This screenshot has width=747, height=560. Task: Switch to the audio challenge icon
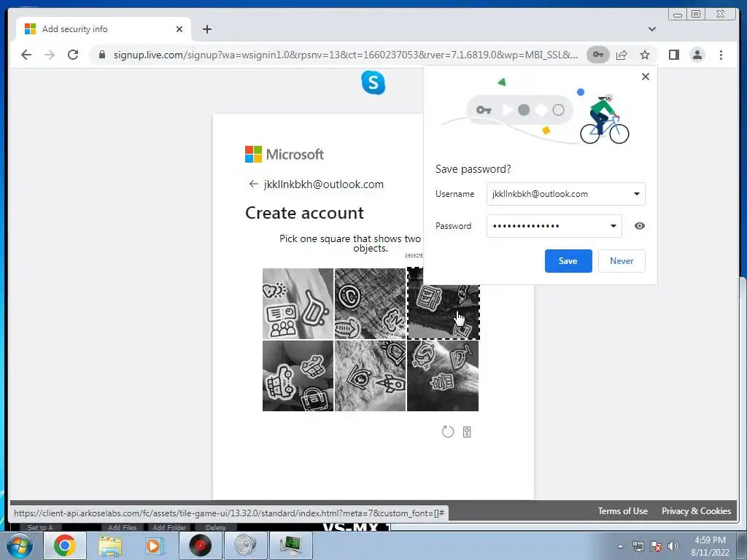coord(467,432)
